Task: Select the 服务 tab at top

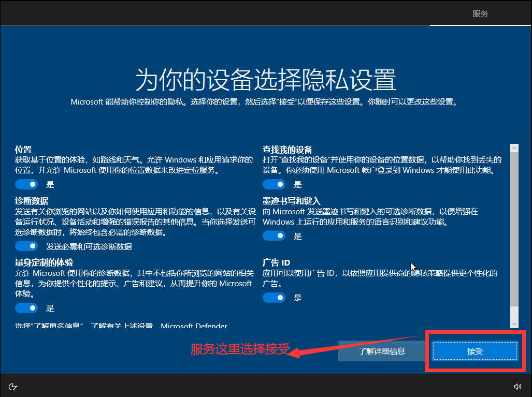Action: (480, 13)
